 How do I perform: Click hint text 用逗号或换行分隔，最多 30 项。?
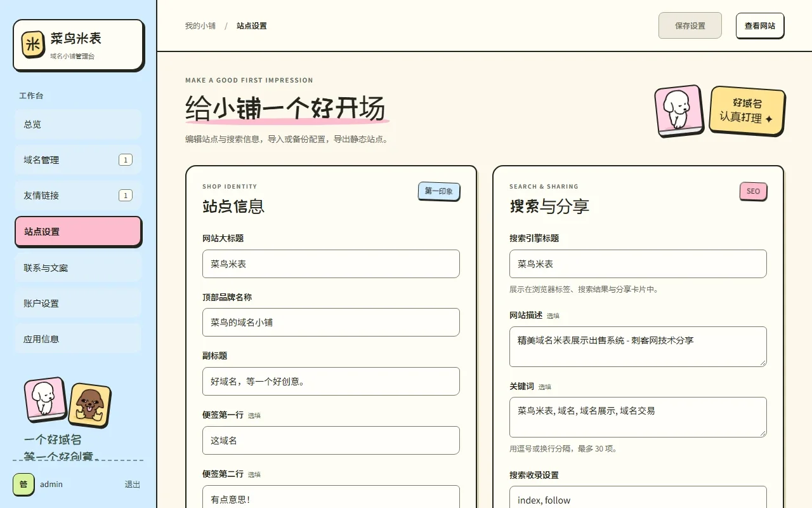tap(563, 448)
